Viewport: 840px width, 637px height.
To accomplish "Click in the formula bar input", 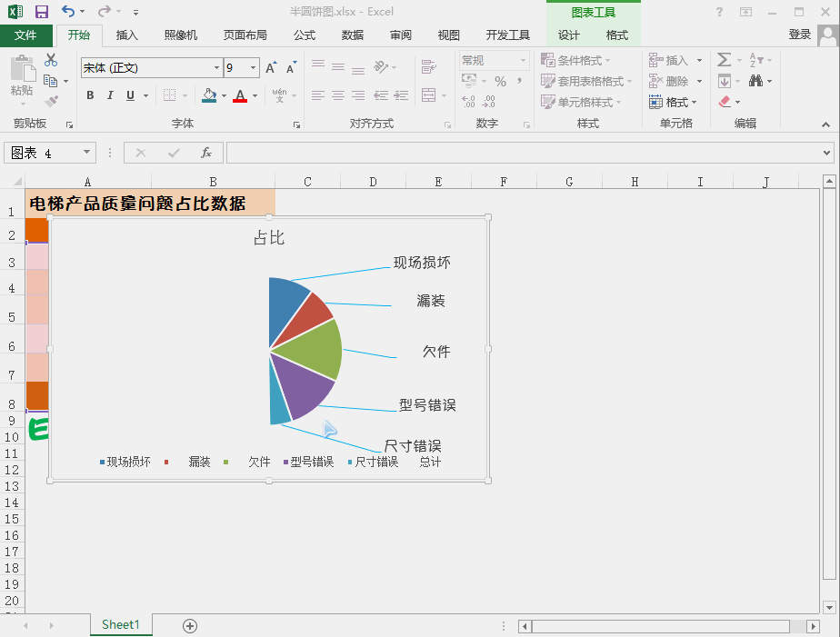I will point(523,153).
